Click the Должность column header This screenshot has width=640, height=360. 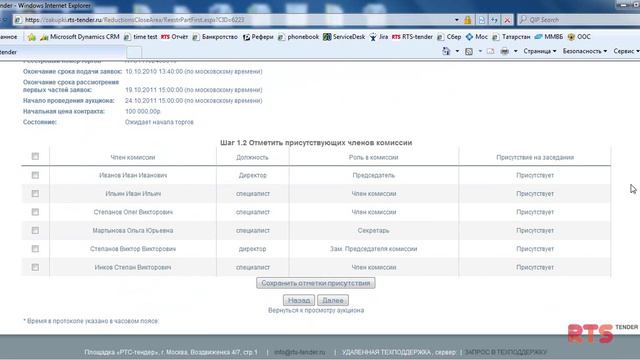(x=252, y=157)
